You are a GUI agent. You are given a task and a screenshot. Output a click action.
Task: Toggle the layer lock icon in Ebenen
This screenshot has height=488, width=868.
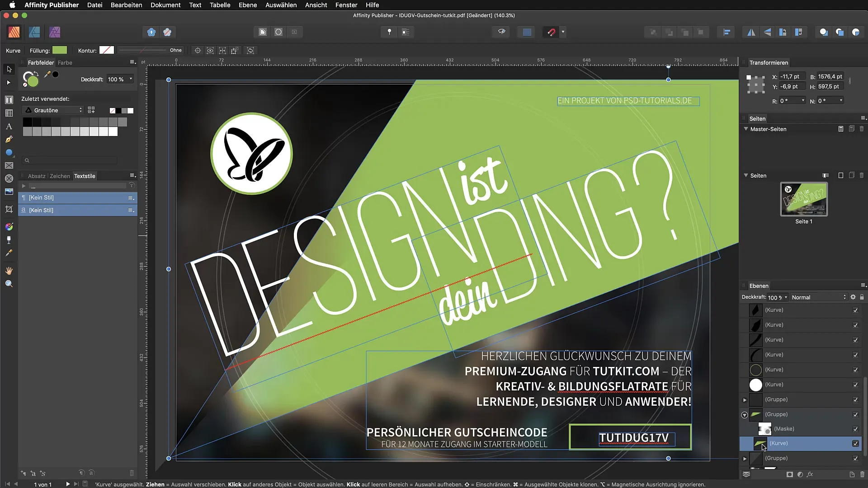coord(862,297)
